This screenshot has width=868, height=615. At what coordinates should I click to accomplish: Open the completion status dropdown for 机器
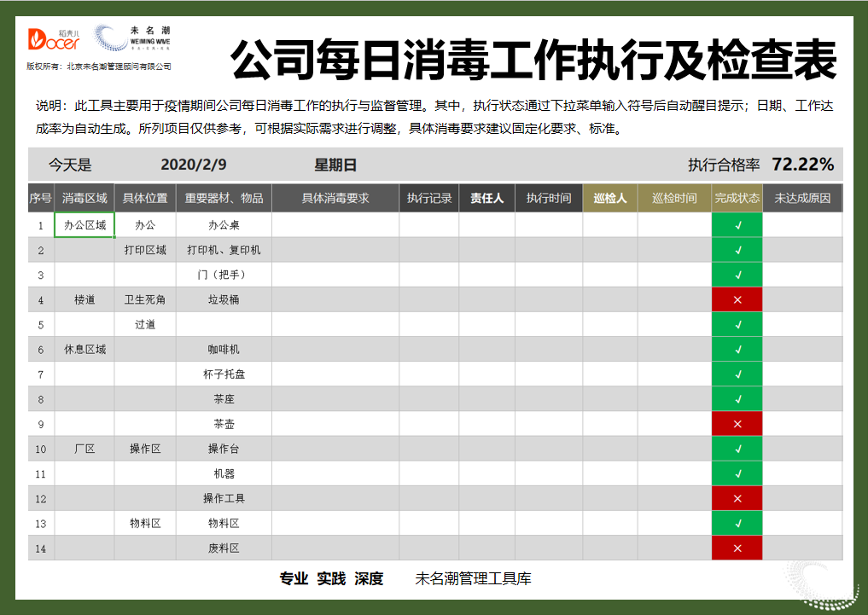pos(737,473)
